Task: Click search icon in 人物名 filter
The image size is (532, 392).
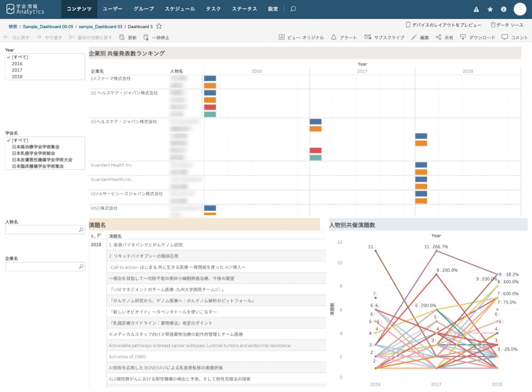Action: [81, 230]
